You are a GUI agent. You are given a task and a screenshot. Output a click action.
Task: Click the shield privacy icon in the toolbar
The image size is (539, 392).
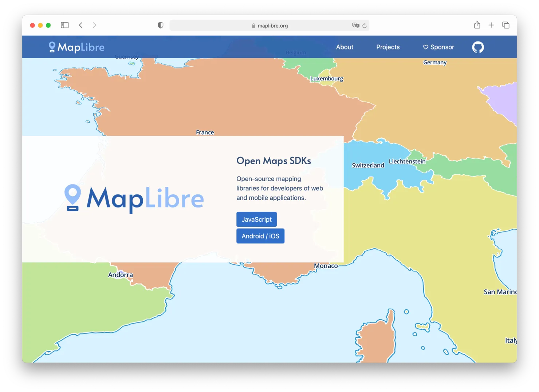[160, 25]
